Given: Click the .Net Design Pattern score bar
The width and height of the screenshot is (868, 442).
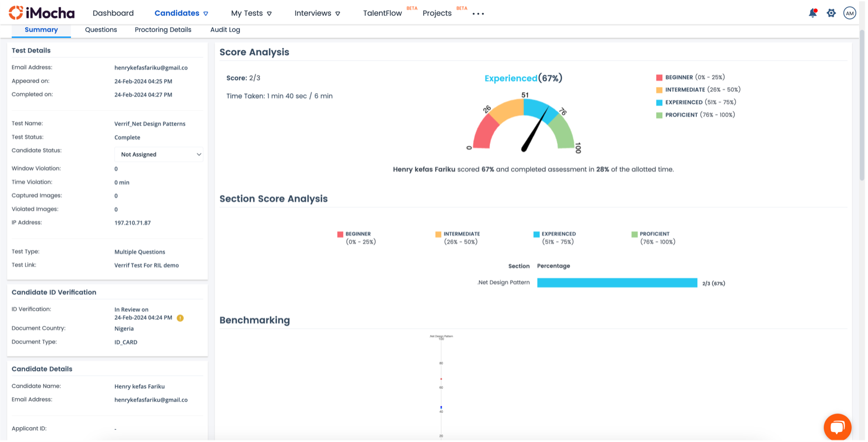Looking at the screenshot, I should tap(617, 283).
